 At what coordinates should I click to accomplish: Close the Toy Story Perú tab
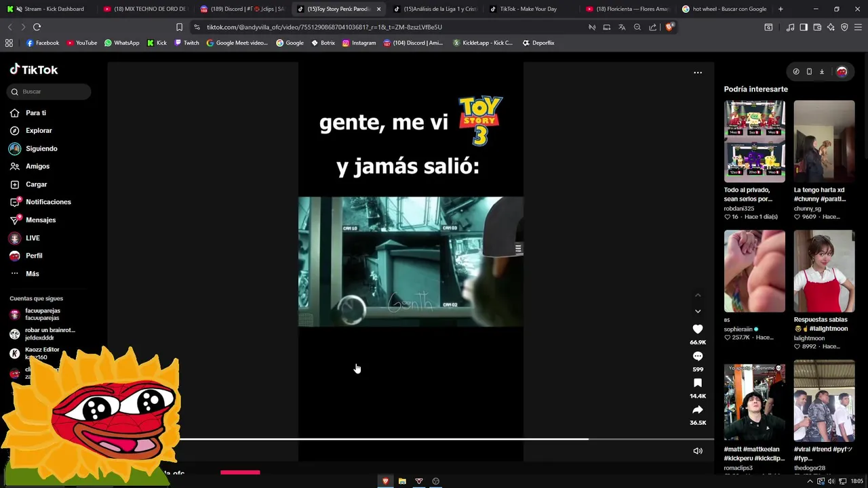tap(378, 9)
